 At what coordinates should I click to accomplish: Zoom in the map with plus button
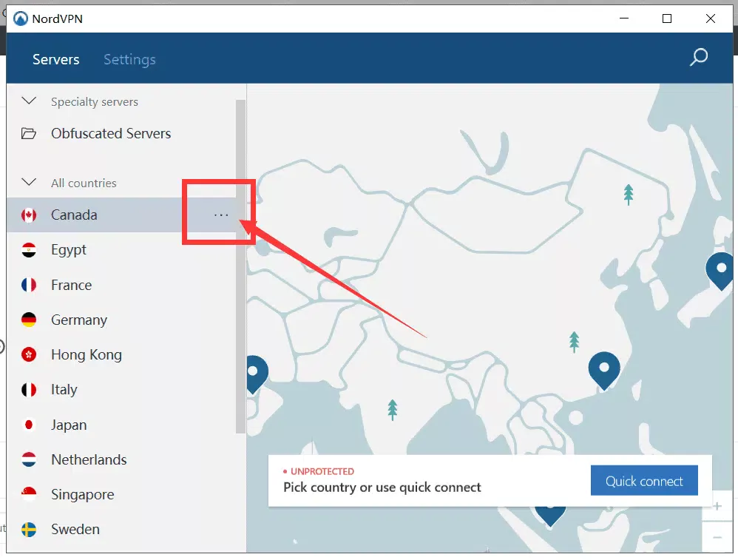717,507
